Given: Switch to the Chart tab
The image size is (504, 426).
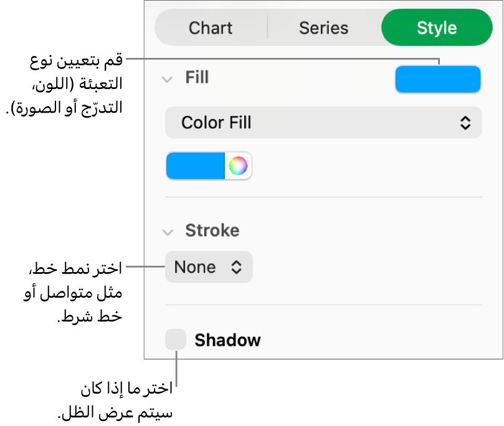Looking at the screenshot, I should [x=211, y=28].
